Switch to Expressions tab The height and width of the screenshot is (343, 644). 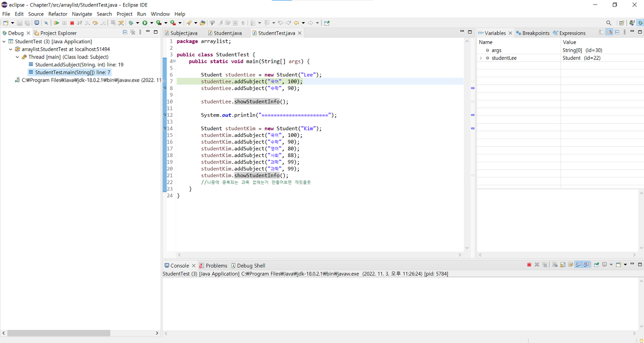pos(569,33)
